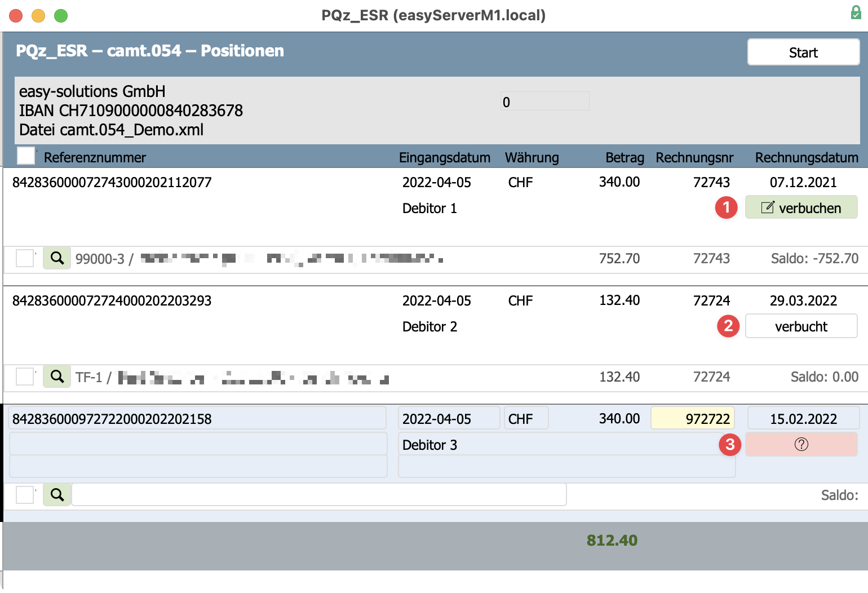868x593 pixels.
Task: Click the Referenznummer column header
Action: (95, 157)
